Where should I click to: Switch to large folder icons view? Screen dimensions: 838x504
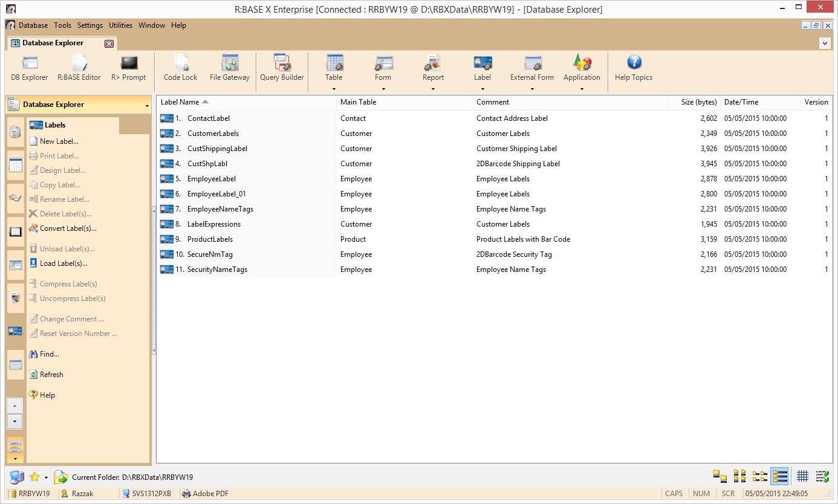click(x=719, y=476)
